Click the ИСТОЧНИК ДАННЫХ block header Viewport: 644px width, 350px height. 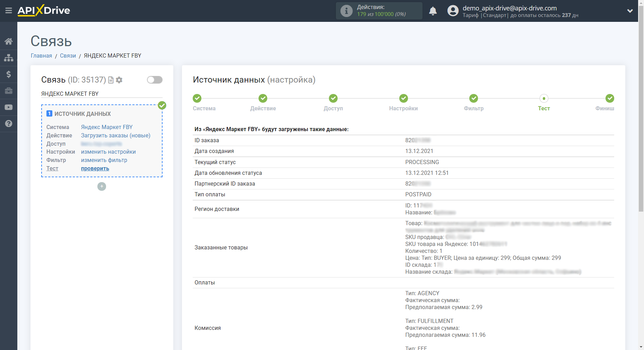pyautogui.click(x=82, y=114)
